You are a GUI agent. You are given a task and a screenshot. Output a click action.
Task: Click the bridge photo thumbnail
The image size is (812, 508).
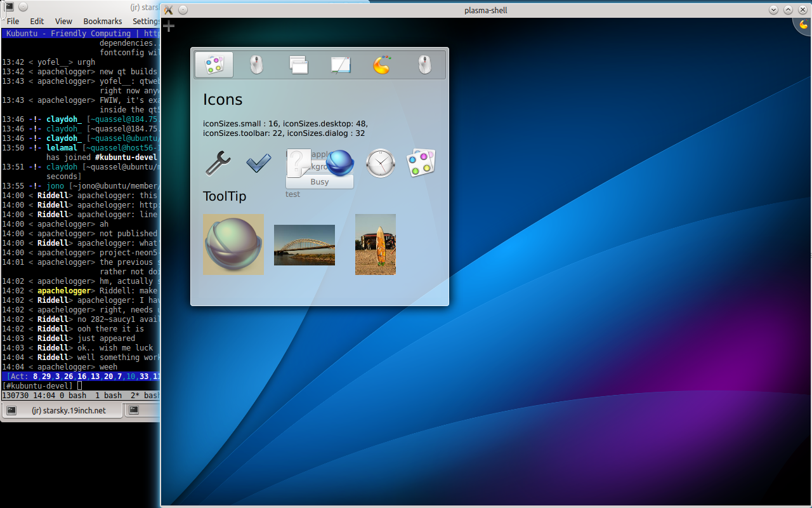pos(304,244)
